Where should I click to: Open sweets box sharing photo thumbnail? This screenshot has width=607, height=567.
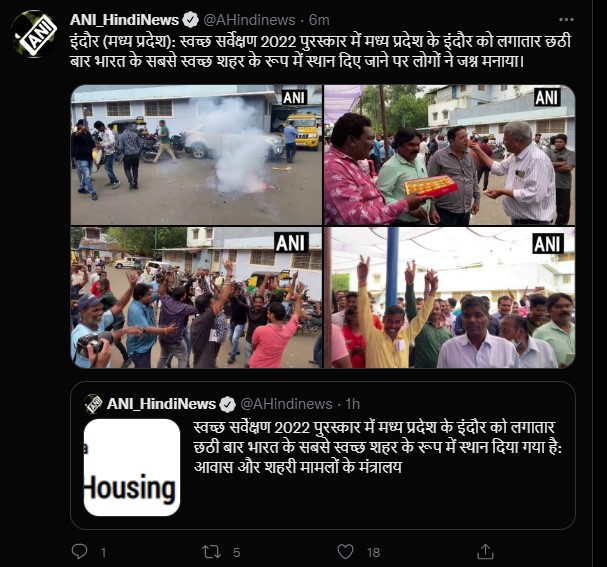pyautogui.click(x=449, y=155)
